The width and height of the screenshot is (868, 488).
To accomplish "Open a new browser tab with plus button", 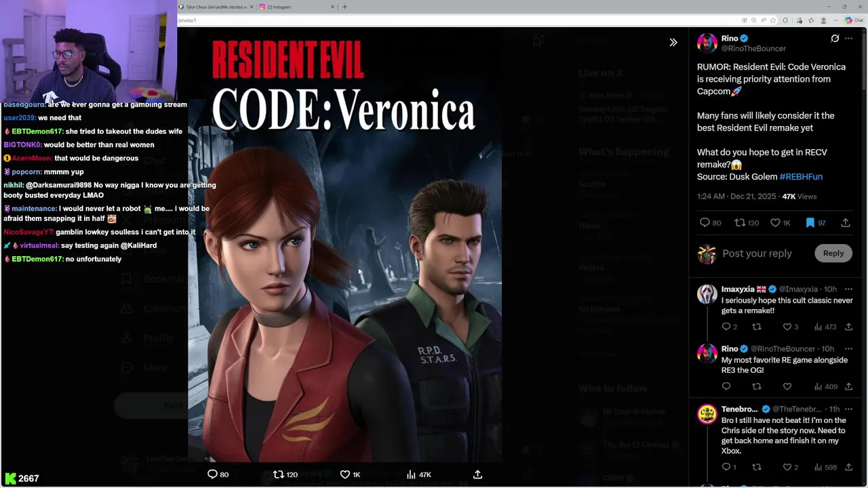I will [344, 7].
